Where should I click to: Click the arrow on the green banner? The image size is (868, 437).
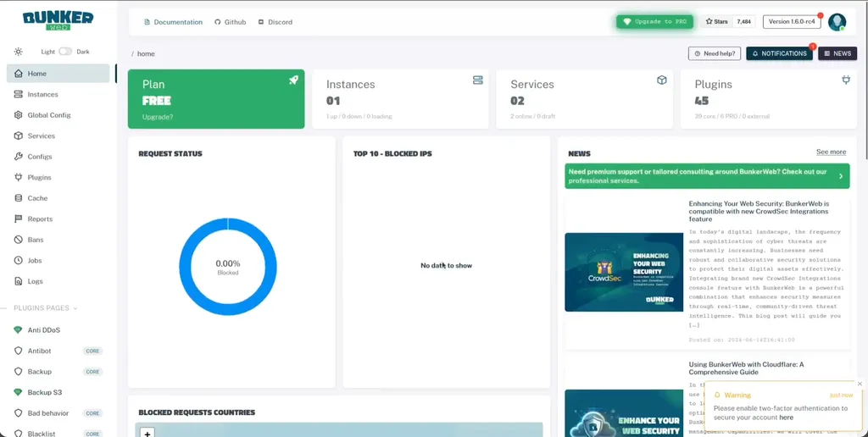(x=841, y=176)
